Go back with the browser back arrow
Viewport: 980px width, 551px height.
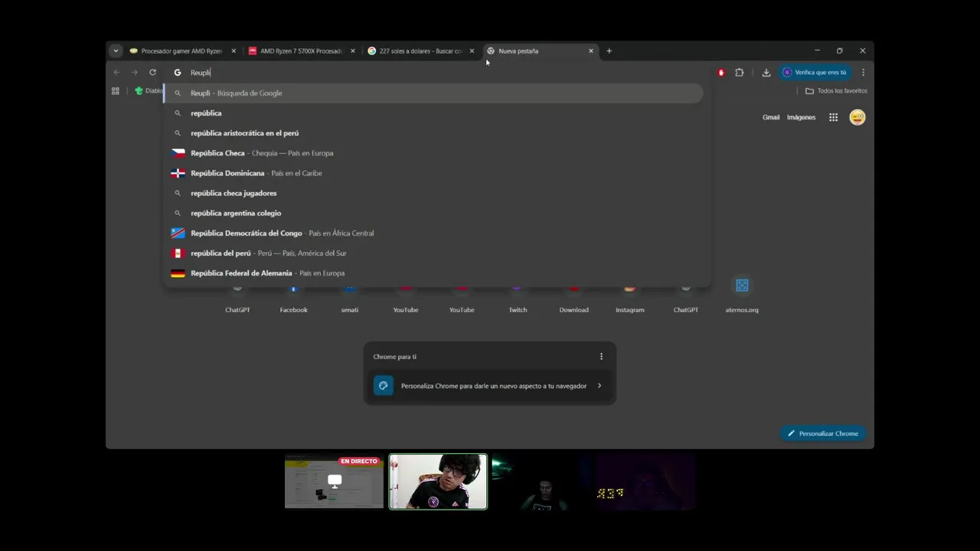(x=116, y=72)
